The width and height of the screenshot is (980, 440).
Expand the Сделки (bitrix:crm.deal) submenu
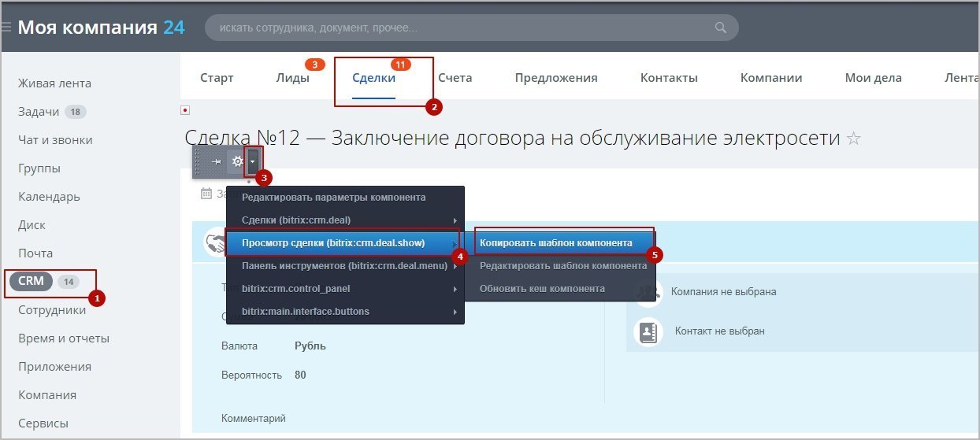coord(345,220)
